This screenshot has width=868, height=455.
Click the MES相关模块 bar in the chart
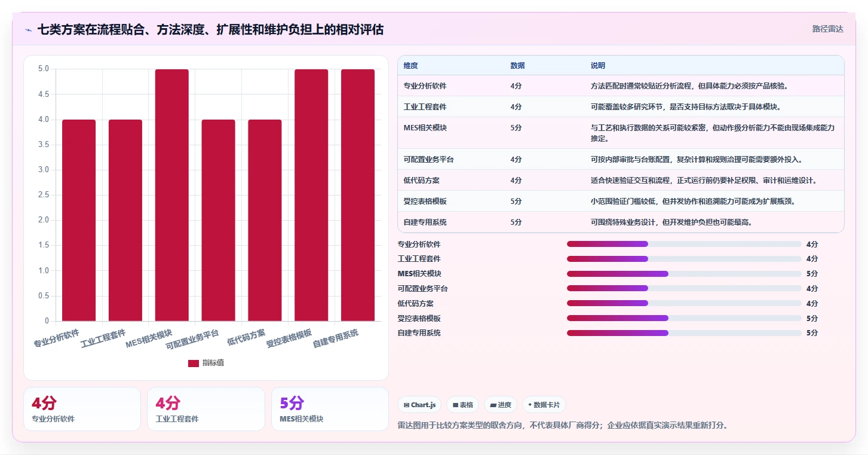pyautogui.click(x=172, y=195)
